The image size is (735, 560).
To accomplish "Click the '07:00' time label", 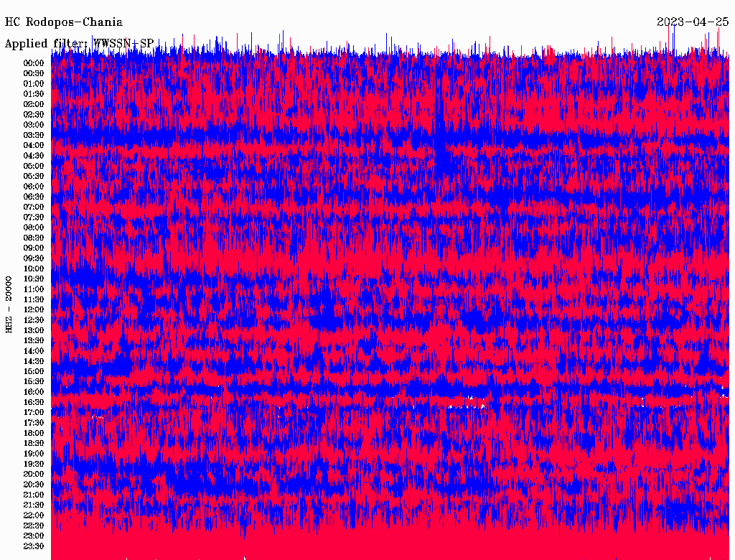I will [34, 207].
